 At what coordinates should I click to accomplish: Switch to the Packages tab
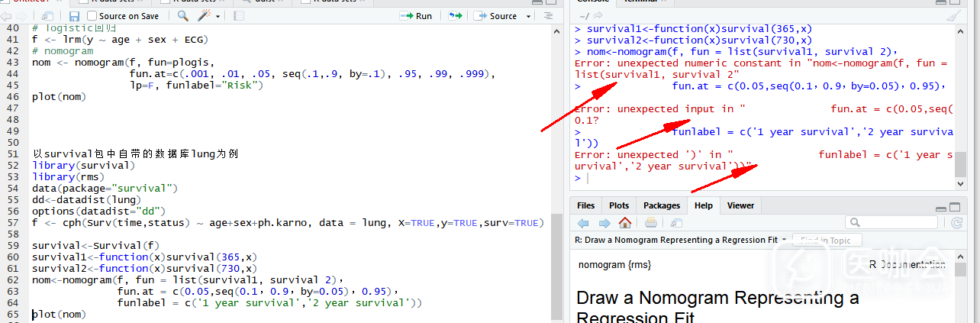[x=661, y=205]
